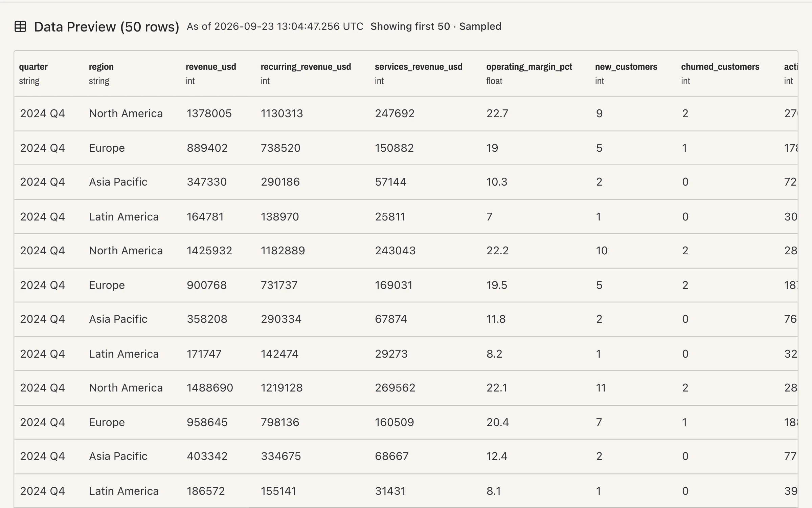Select the region column header

click(101, 67)
